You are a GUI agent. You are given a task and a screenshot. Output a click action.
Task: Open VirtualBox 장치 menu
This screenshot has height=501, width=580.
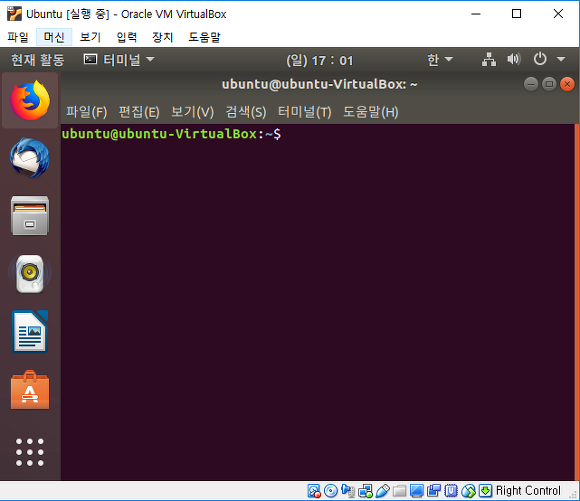point(163,37)
